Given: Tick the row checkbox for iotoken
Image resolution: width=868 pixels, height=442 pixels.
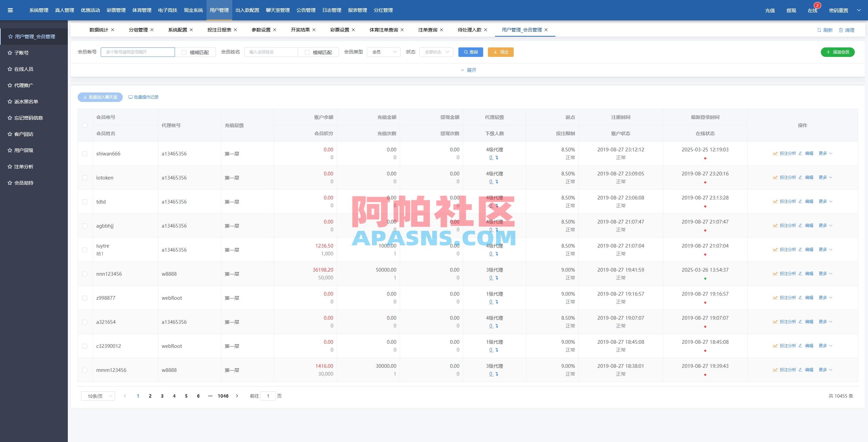Looking at the screenshot, I should point(85,177).
